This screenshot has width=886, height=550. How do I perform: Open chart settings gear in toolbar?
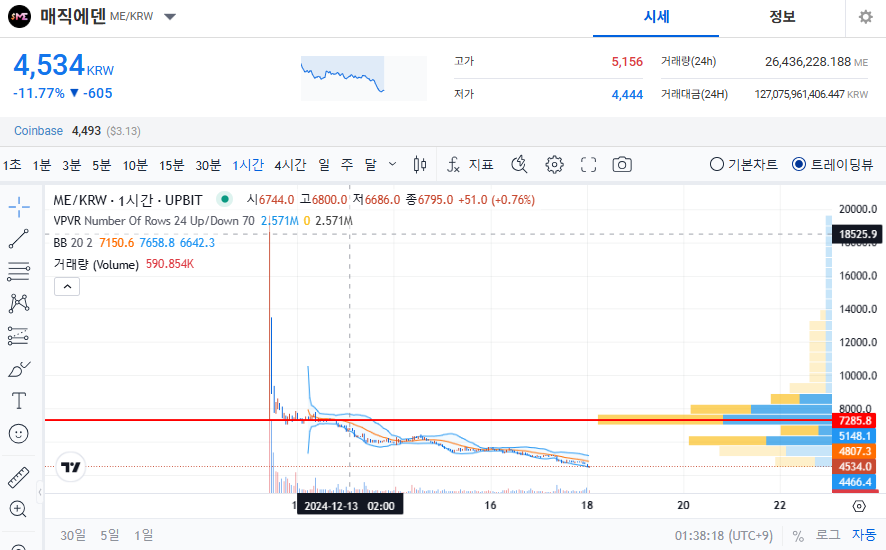pyautogui.click(x=554, y=164)
